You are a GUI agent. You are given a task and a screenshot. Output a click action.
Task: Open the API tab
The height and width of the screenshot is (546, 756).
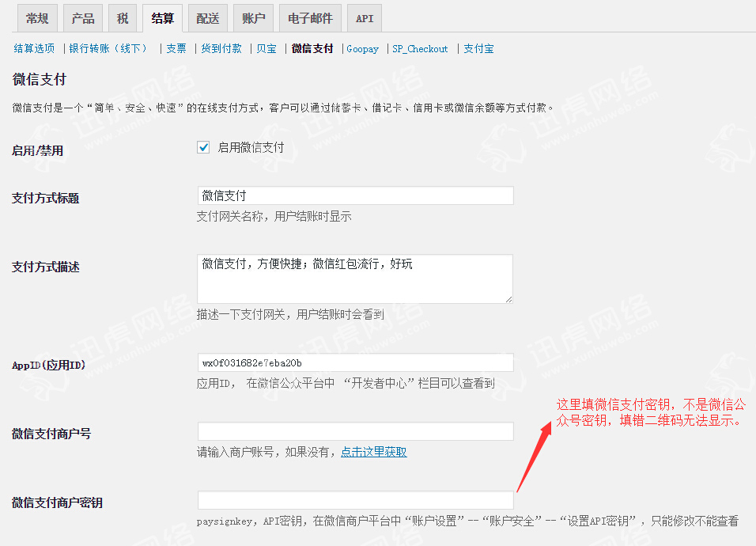point(365,18)
